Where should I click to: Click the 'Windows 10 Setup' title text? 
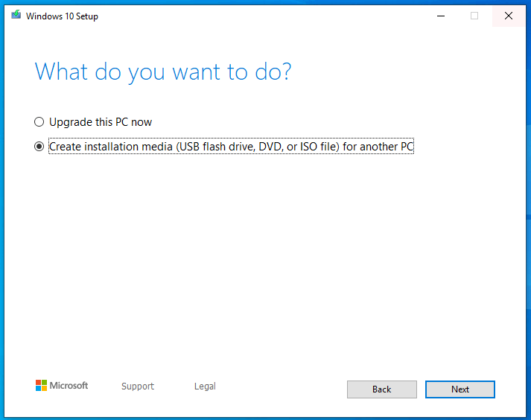62,16
